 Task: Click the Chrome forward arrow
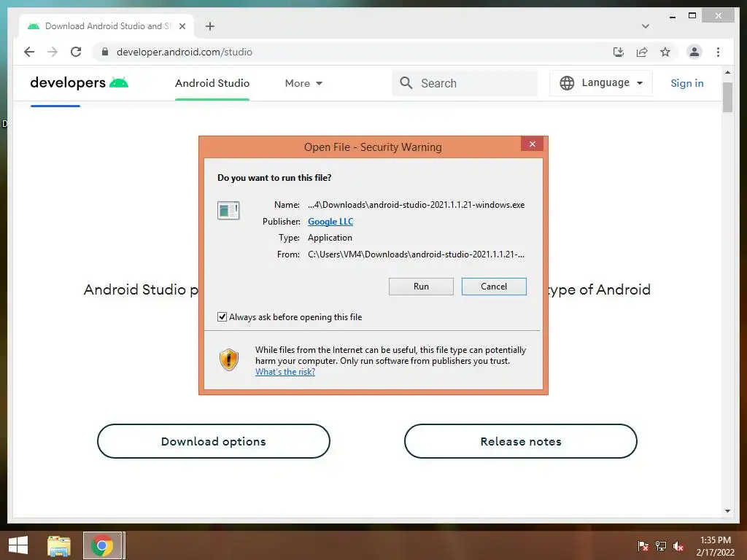(x=53, y=52)
